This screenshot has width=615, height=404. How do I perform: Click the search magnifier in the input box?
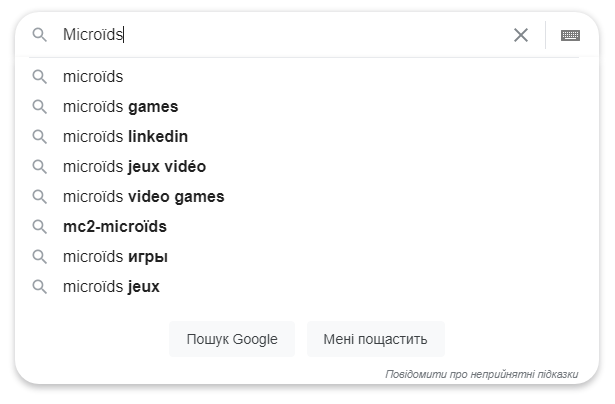40,35
